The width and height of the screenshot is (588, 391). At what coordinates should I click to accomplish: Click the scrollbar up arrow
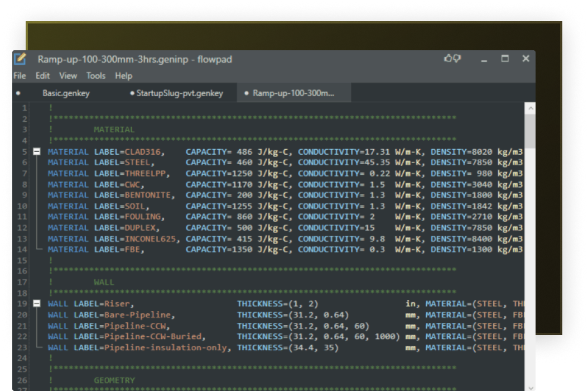pyautogui.click(x=530, y=109)
